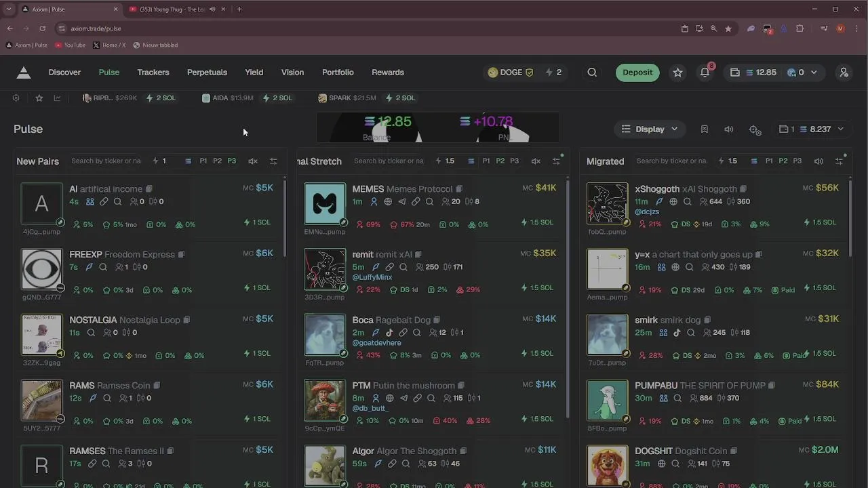The height and width of the screenshot is (488, 868).
Task: Open the Rewards tab
Action: 388,73
